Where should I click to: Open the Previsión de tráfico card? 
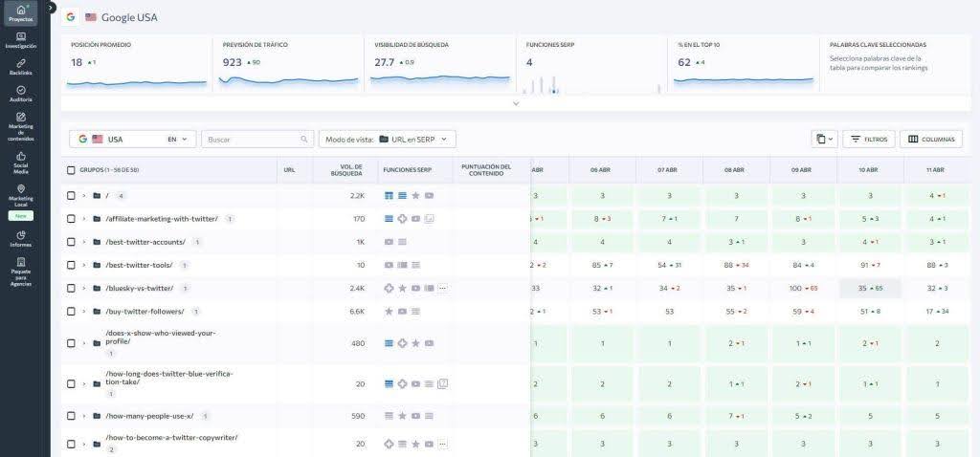click(288, 64)
